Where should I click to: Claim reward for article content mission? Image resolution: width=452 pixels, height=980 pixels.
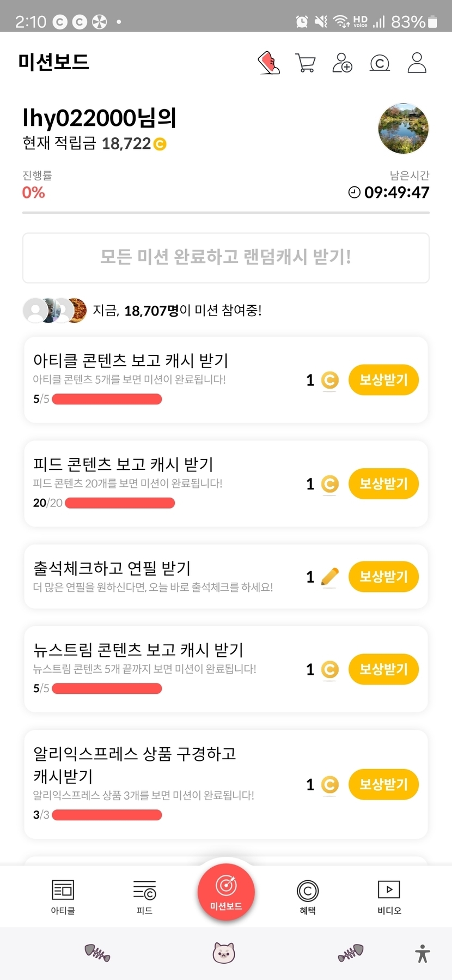coord(383,380)
